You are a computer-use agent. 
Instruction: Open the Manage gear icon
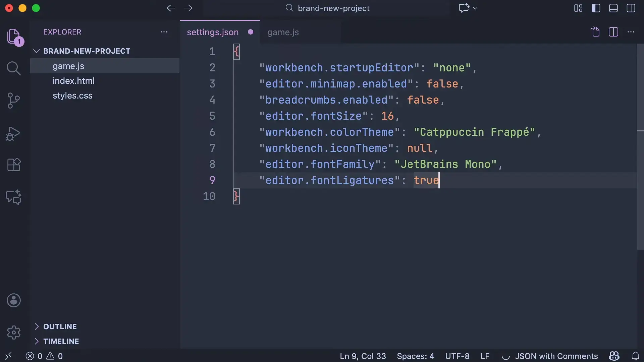[13, 333]
